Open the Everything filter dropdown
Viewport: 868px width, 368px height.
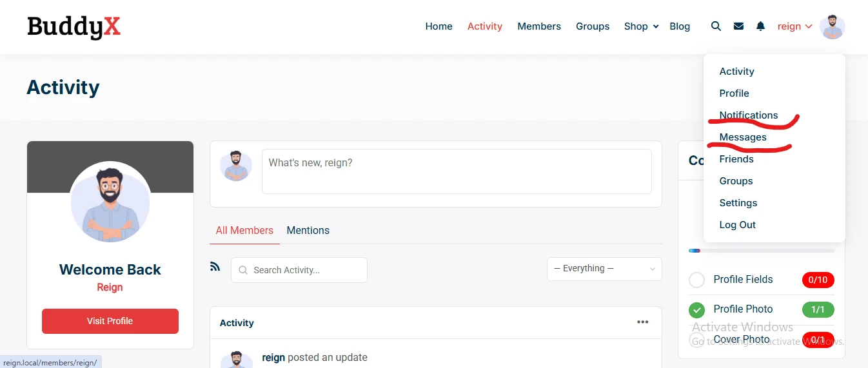604,269
